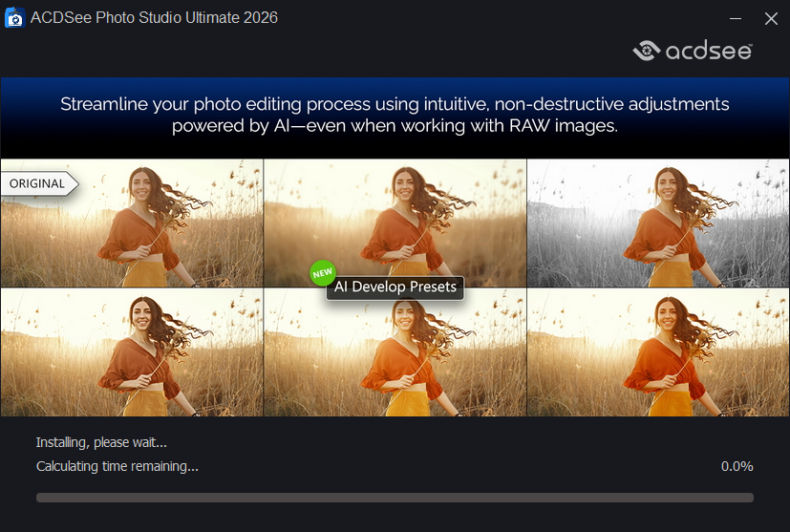Image resolution: width=790 pixels, height=532 pixels.
Task: Click the photo thumbnail with ORIGINAL tag
Action: [132, 223]
